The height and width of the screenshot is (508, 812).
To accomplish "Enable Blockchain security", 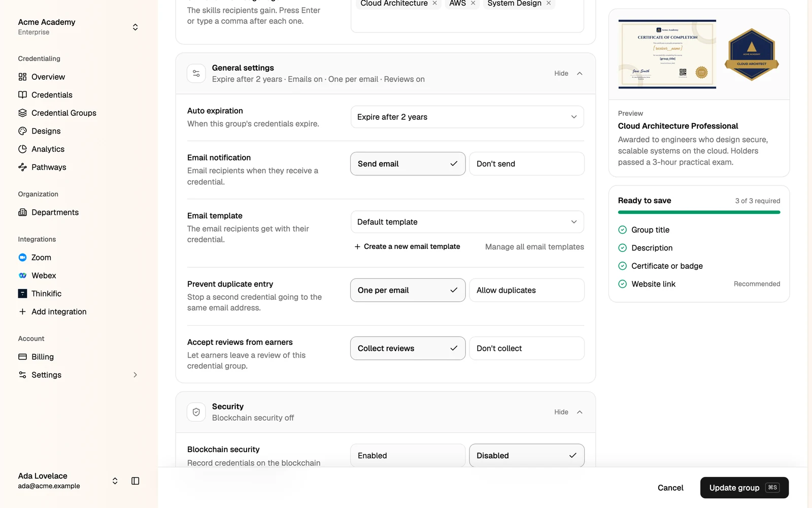I will pos(408,456).
